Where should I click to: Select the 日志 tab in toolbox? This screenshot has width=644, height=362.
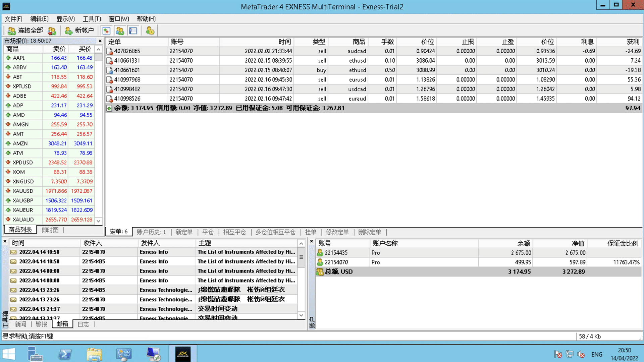(83, 324)
